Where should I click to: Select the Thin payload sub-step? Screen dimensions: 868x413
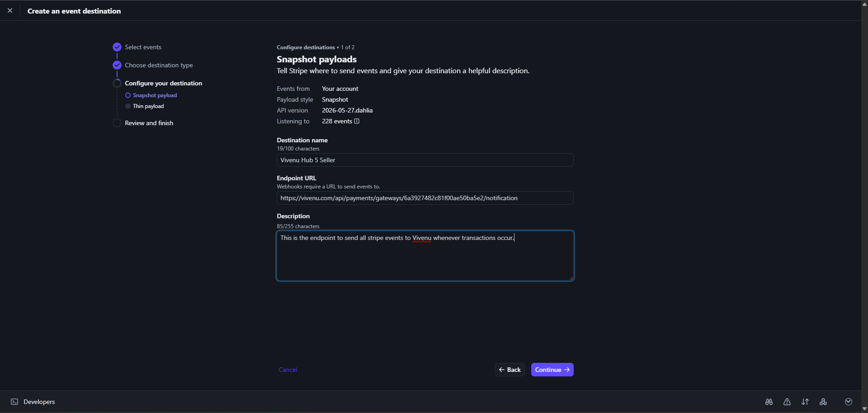click(148, 106)
